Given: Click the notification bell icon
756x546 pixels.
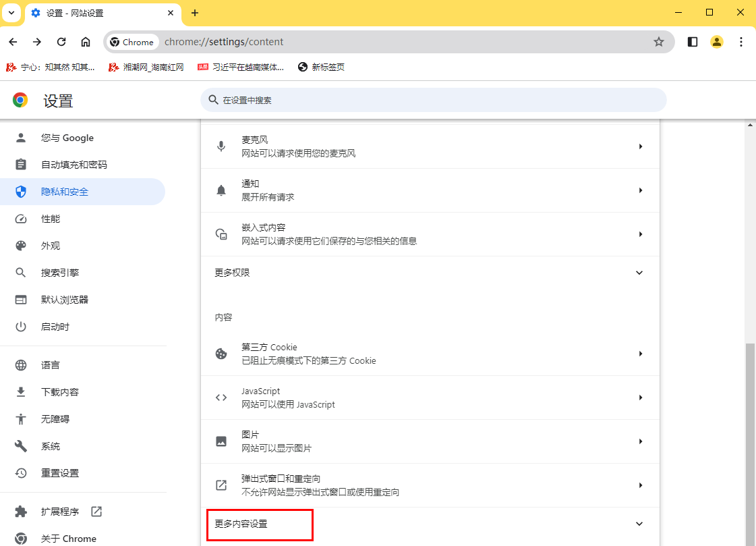Looking at the screenshot, I should [221, 190].
